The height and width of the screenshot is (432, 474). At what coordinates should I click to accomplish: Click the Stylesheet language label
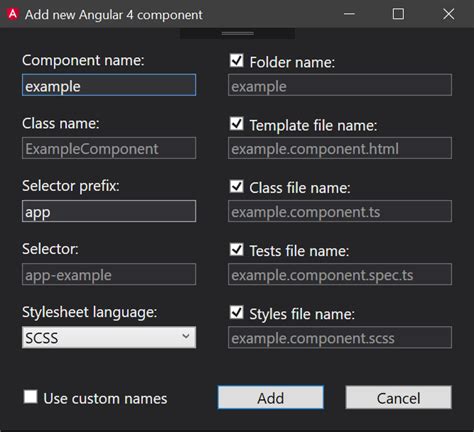89,313
